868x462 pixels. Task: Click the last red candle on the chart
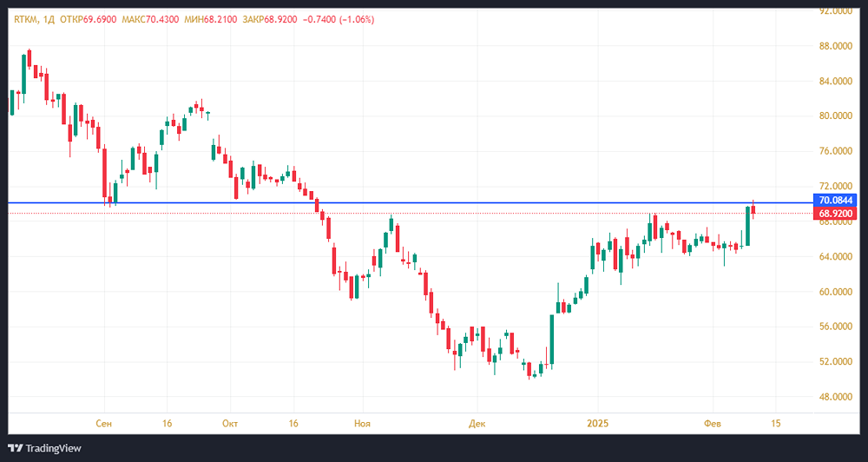coord(753,209)
